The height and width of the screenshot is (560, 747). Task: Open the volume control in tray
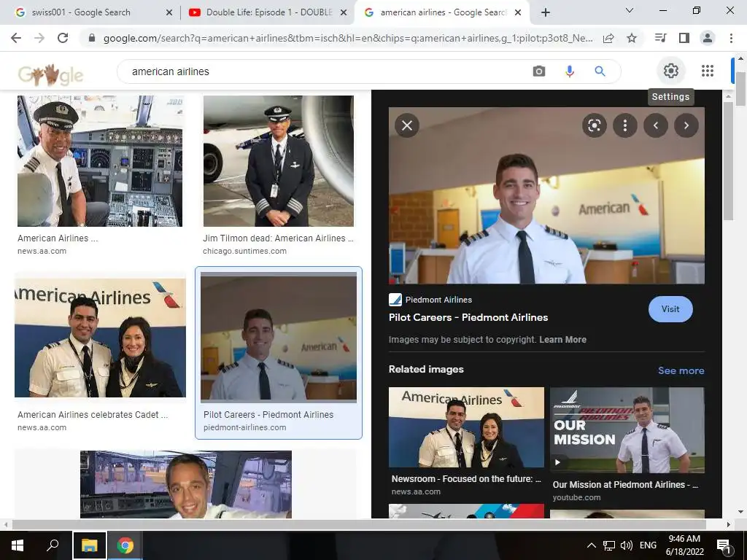pyautogui.click(x=627, y=545)
